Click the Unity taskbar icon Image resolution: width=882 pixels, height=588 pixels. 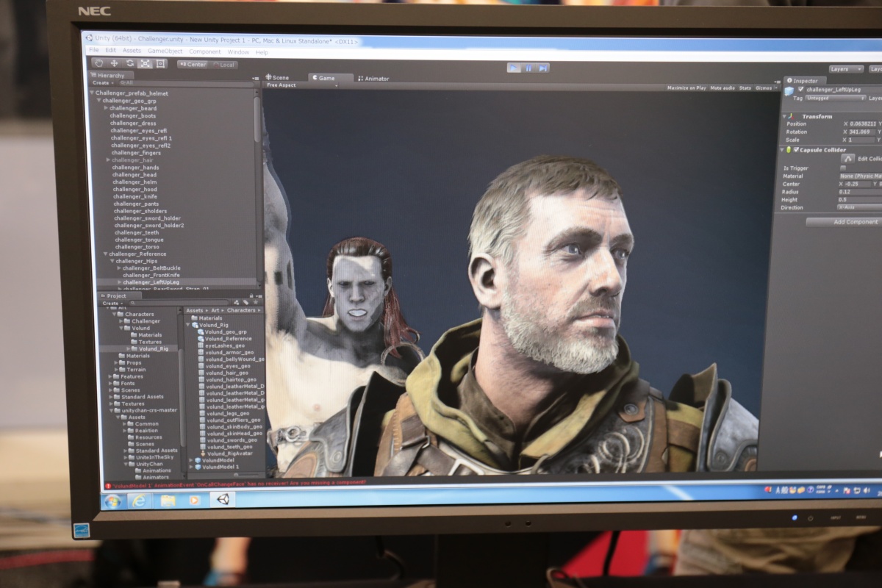(223, 500)
